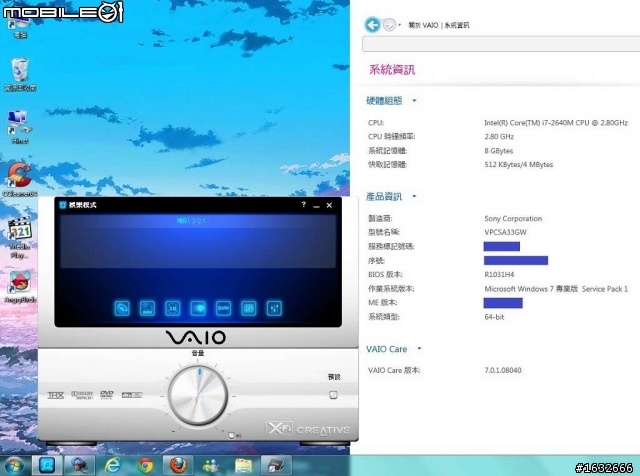Click the THX logo on the console
The width and height of the screenshot is (640, 476).
tap(56, 395)
